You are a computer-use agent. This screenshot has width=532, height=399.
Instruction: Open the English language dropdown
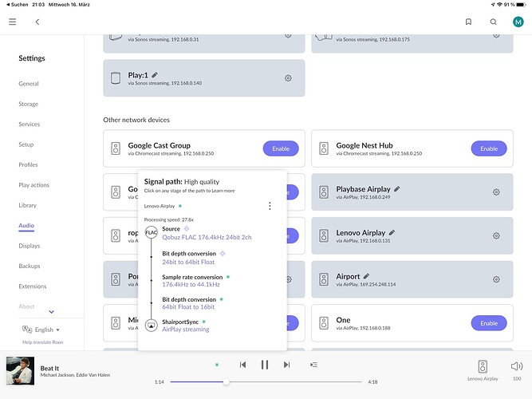point(41,330)
